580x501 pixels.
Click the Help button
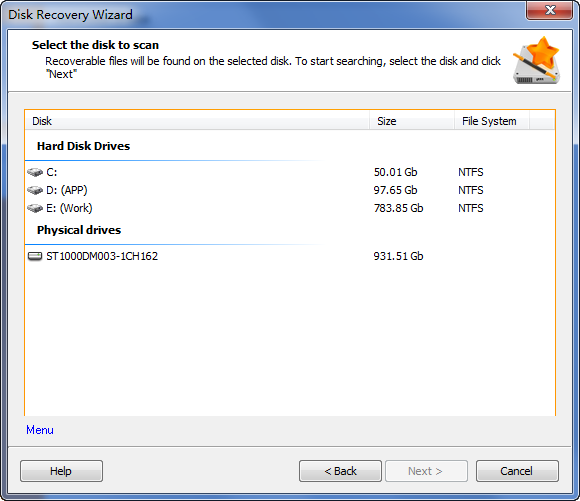tap(61, 471)
